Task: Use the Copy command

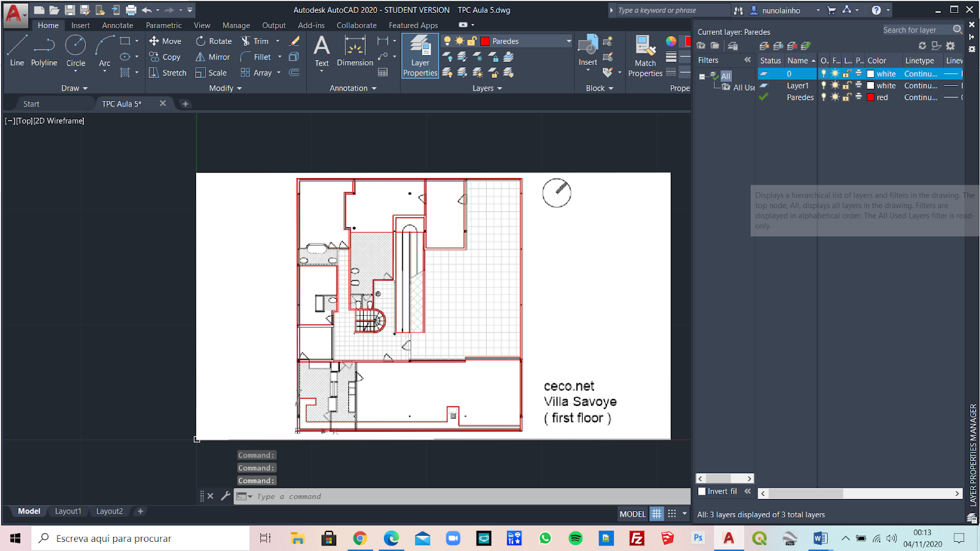Action: 165,57
